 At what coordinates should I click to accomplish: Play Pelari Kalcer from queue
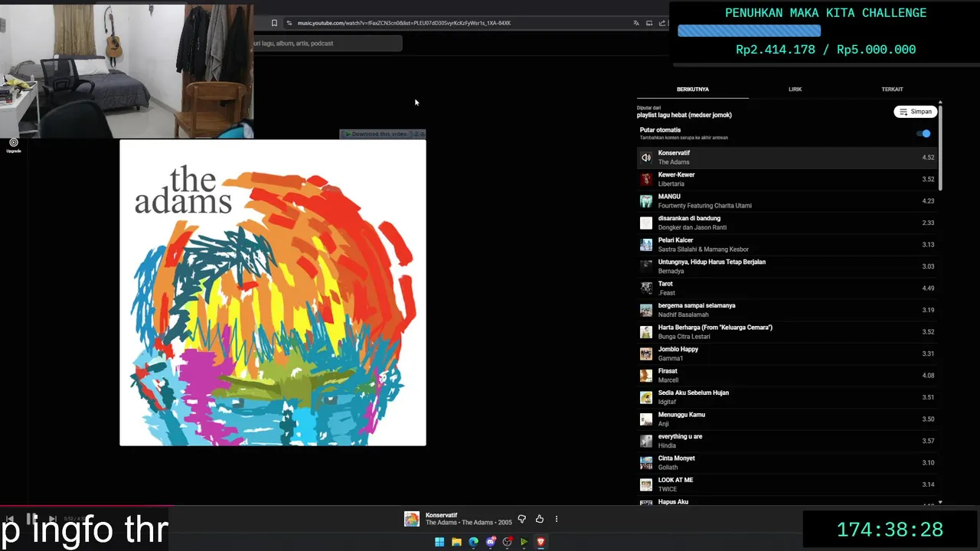point(789,245)
